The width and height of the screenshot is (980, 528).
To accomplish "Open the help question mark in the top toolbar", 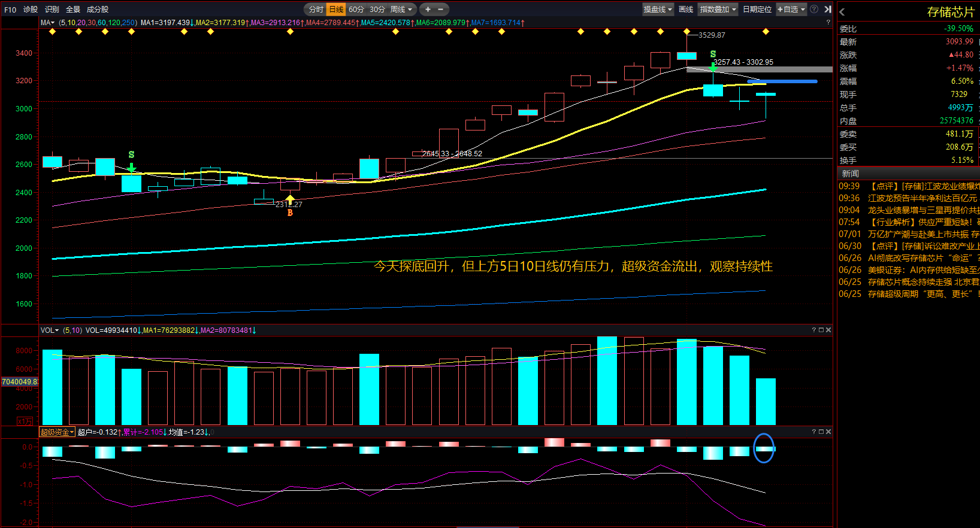I will (814, 10).
